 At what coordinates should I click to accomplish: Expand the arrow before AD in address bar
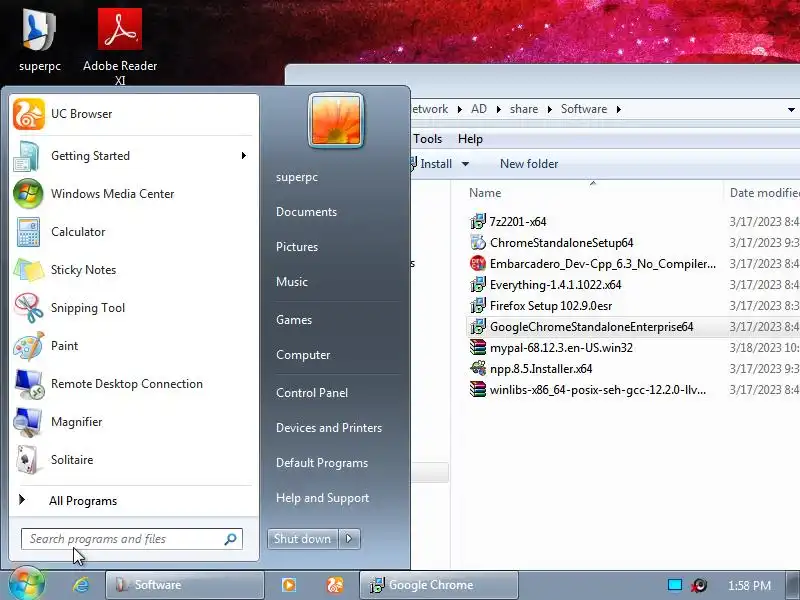(460, 109)
